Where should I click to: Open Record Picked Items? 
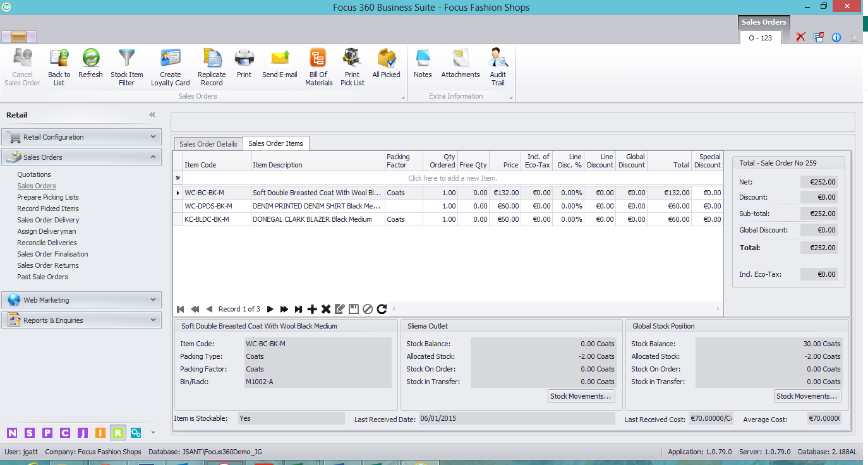point(48,208)
